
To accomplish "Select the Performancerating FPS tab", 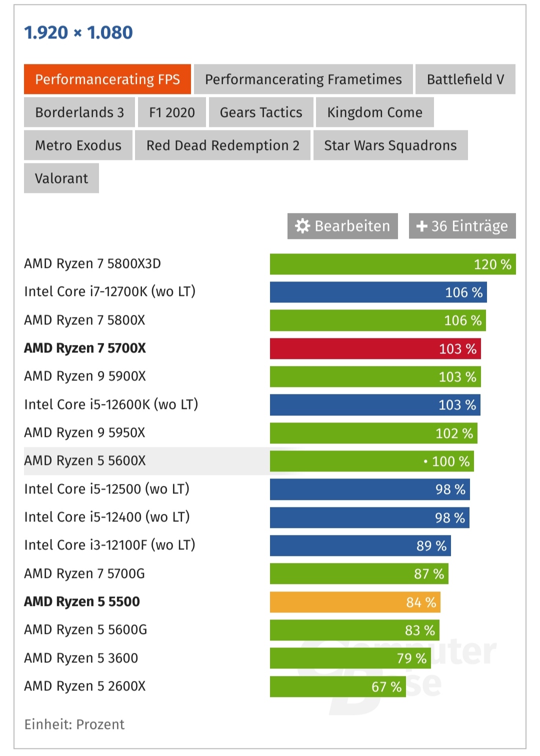I will point(107,79).
